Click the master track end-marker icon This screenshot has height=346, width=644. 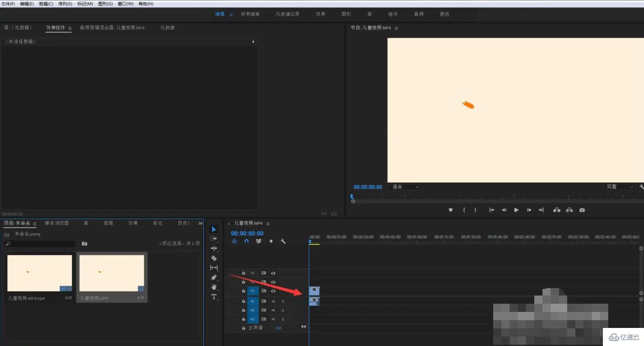coord(304,327)
